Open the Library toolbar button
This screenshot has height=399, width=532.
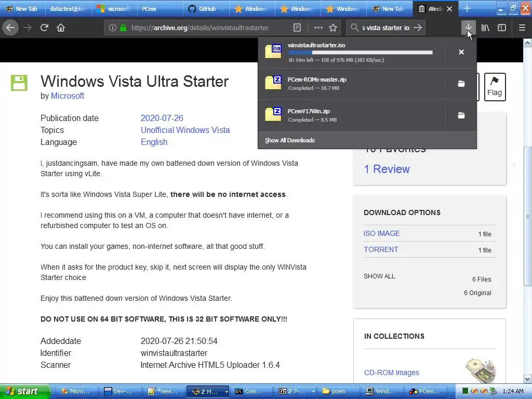pos(485,28)
